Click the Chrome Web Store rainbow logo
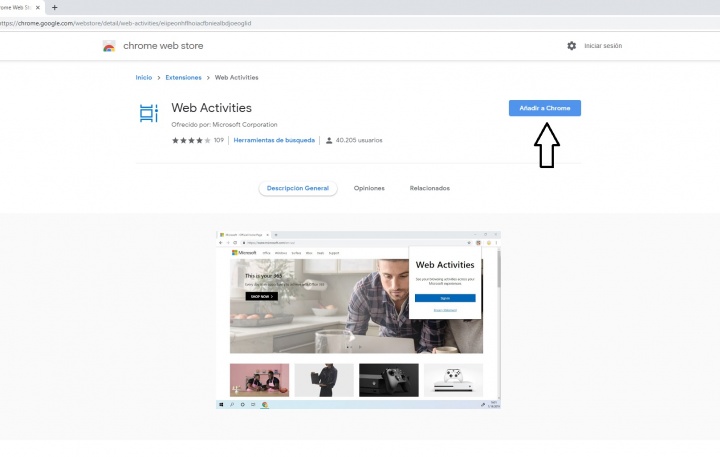720x457 pixels. (109, 46)
